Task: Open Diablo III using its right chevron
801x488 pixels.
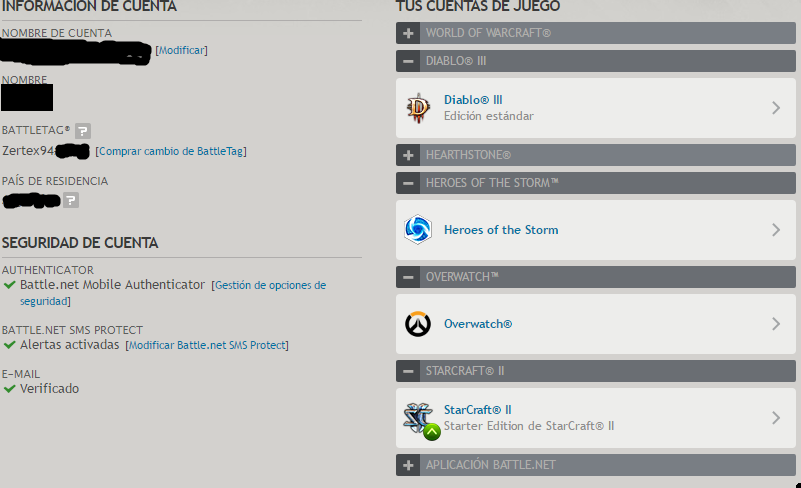Action: click(776, 108)
